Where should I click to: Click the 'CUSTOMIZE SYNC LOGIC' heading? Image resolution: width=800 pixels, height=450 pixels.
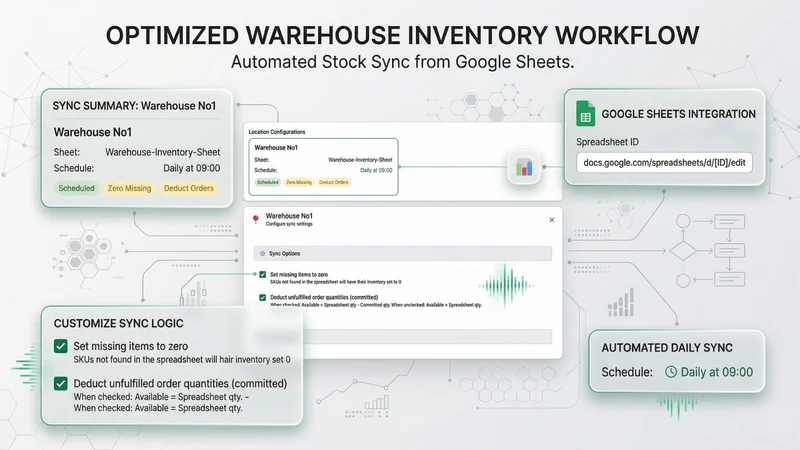(118, 323)
